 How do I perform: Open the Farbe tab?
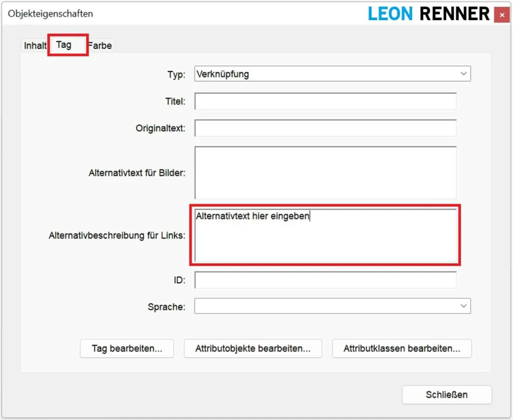point(101,46)
